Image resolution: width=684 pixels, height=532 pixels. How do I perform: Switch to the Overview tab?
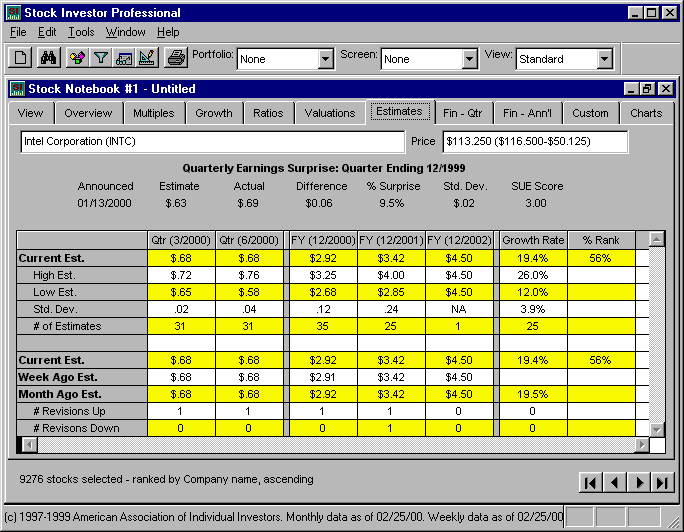click(x=88, y=113)
